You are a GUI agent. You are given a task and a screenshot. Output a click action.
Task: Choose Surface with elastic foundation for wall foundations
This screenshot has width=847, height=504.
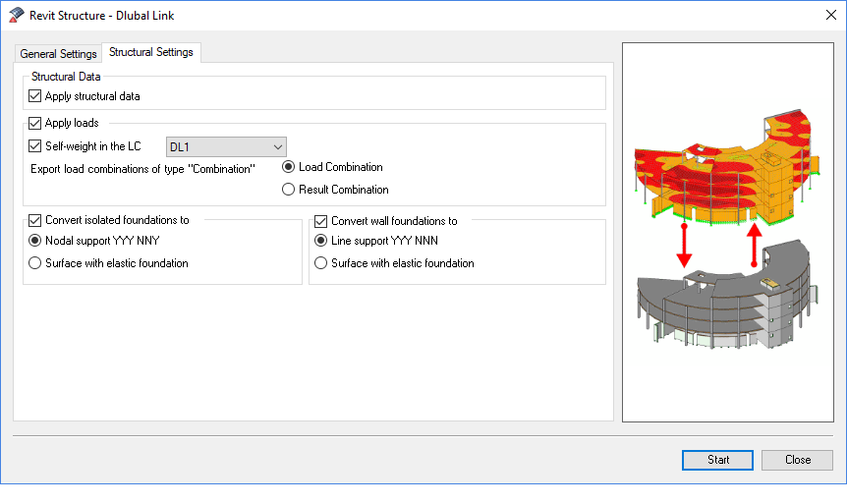321,263
